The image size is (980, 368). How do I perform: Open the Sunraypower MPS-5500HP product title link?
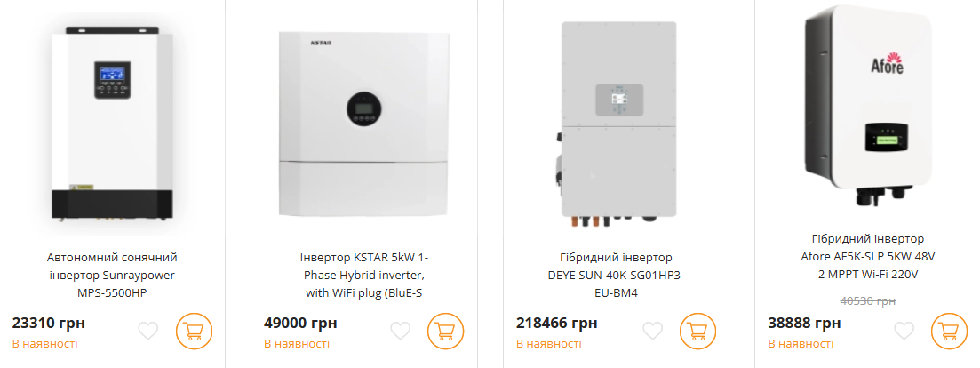click(112, 274)
